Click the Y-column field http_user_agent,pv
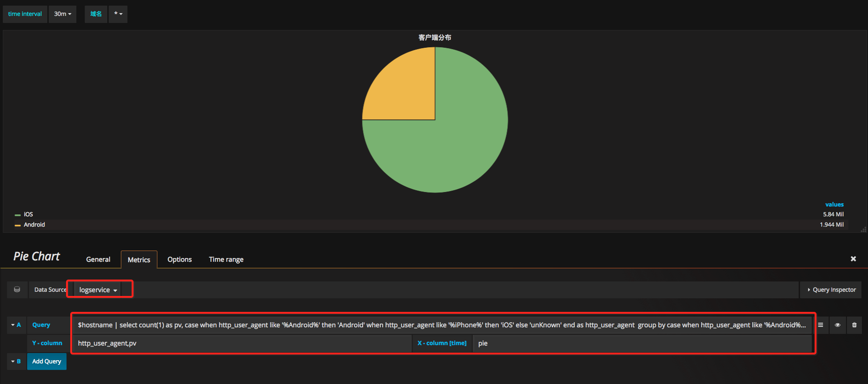 [242, 343]
